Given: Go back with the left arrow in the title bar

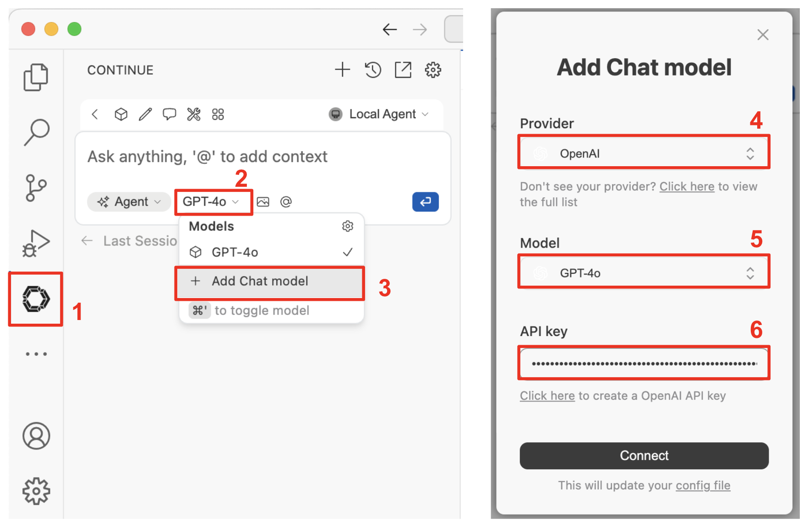Looking at the screenshot, I should 390,30.
